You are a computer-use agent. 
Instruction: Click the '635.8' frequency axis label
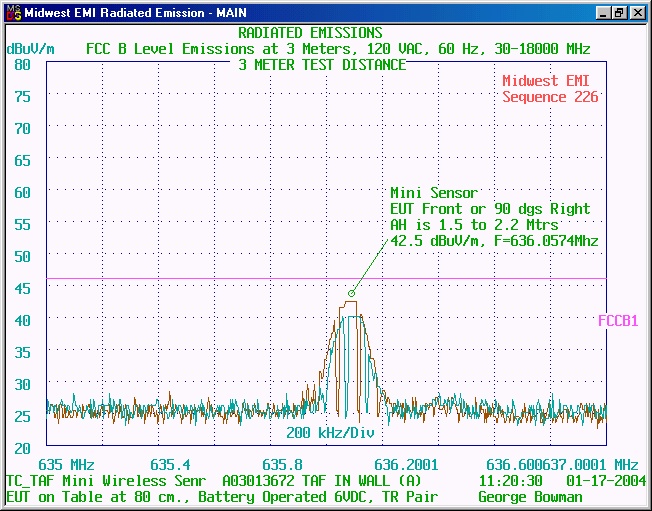coord(283,465)
